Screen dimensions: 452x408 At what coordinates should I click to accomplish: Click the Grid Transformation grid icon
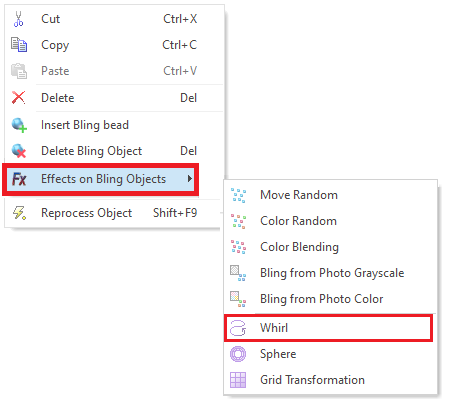[238, 380]
